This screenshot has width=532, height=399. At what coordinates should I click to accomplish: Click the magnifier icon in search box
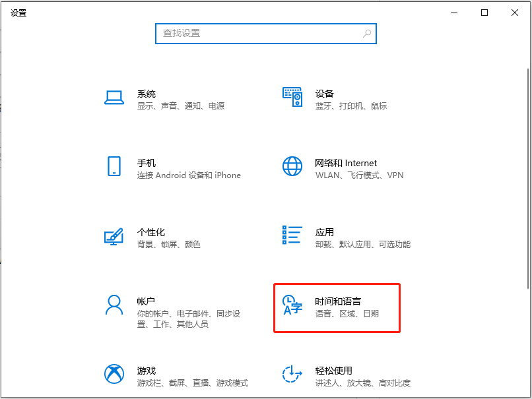pyautogui.click(x=367, y=33)
